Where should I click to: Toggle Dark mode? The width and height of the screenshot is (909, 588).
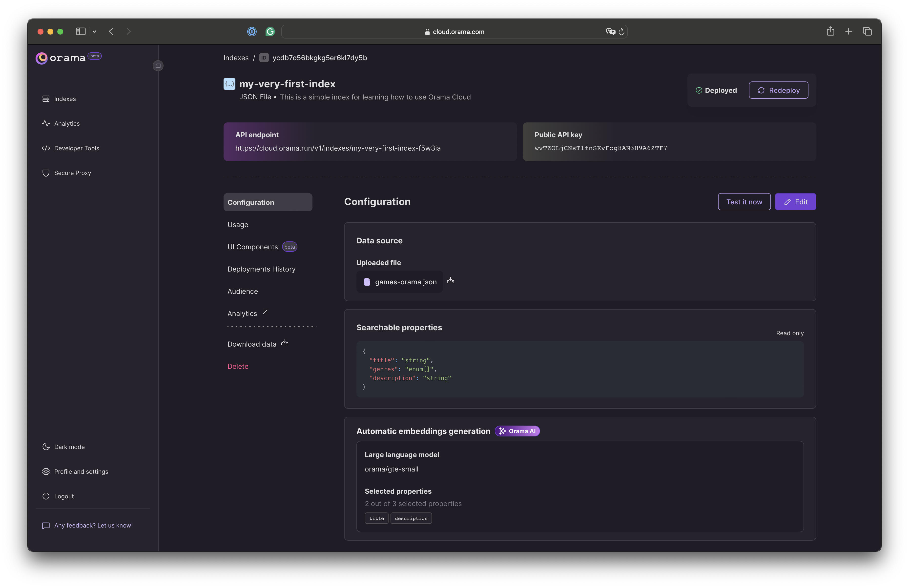click(63, 447)
